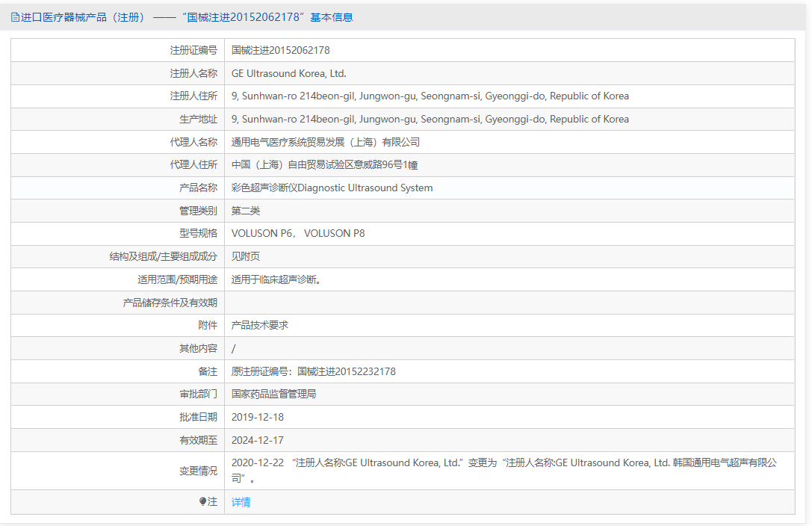
Task: Click the document icon before 进口医疗器械产品 header
Action: pos(15,17)
